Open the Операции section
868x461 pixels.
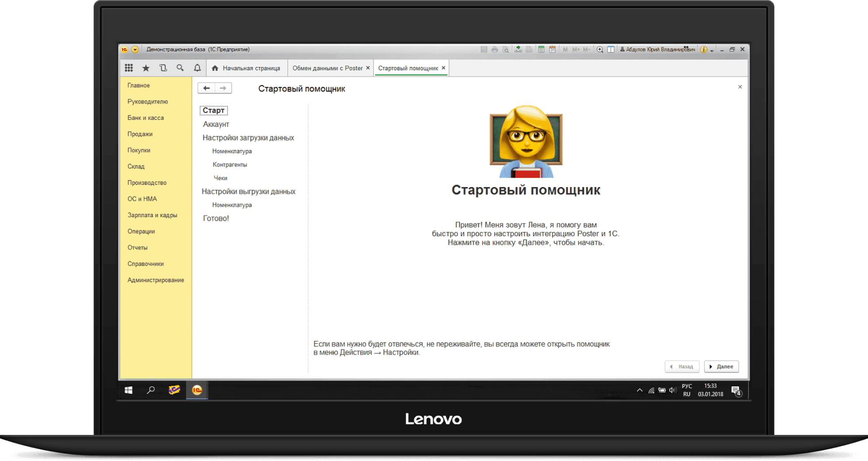pos(141,231)
